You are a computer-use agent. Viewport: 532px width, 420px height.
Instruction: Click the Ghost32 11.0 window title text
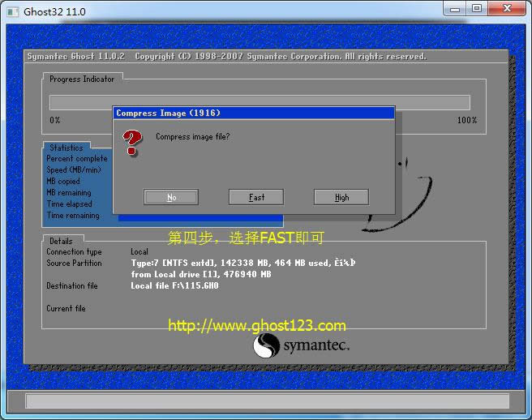pos(54,12)
